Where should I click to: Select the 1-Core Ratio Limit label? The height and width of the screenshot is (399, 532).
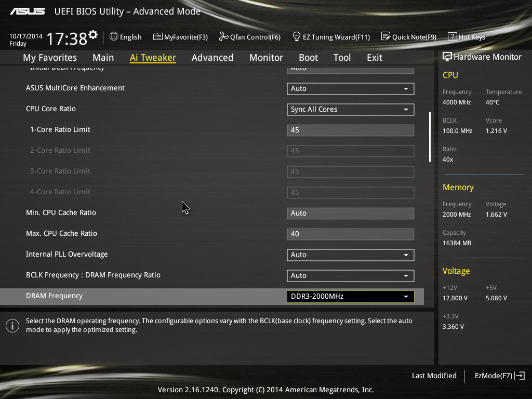tap(60, 129)
